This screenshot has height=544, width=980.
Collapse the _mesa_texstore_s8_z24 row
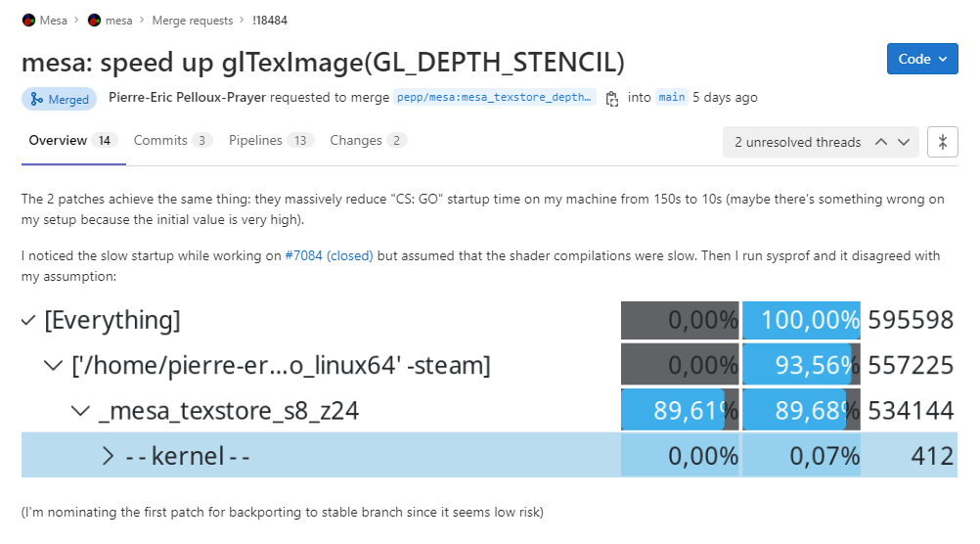pos(80,411)
